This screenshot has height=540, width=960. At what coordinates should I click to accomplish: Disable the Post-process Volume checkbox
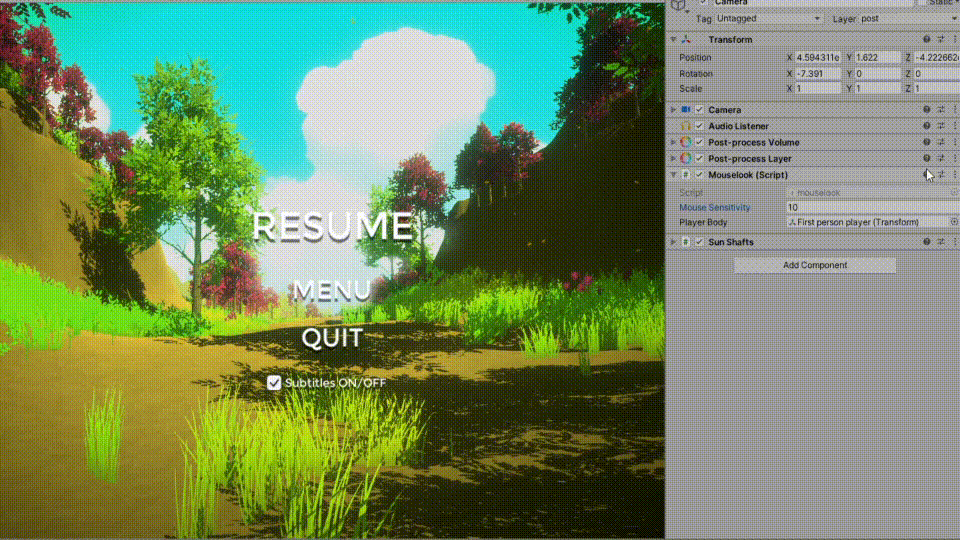[x=699, y=142]
